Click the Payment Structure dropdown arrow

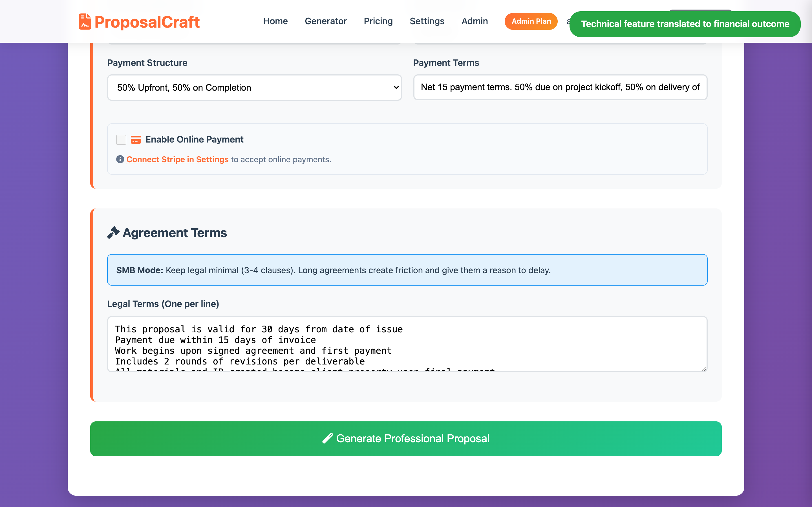pos(396,88)
